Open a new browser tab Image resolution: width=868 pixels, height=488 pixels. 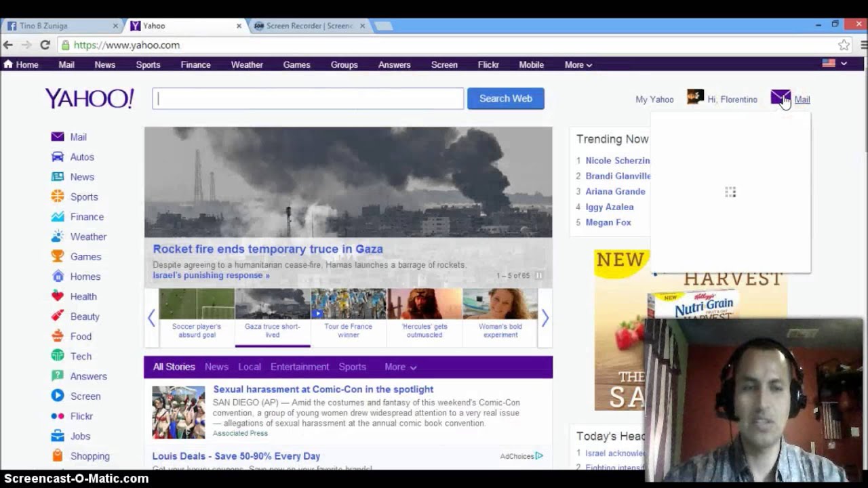tap(383, 26)
